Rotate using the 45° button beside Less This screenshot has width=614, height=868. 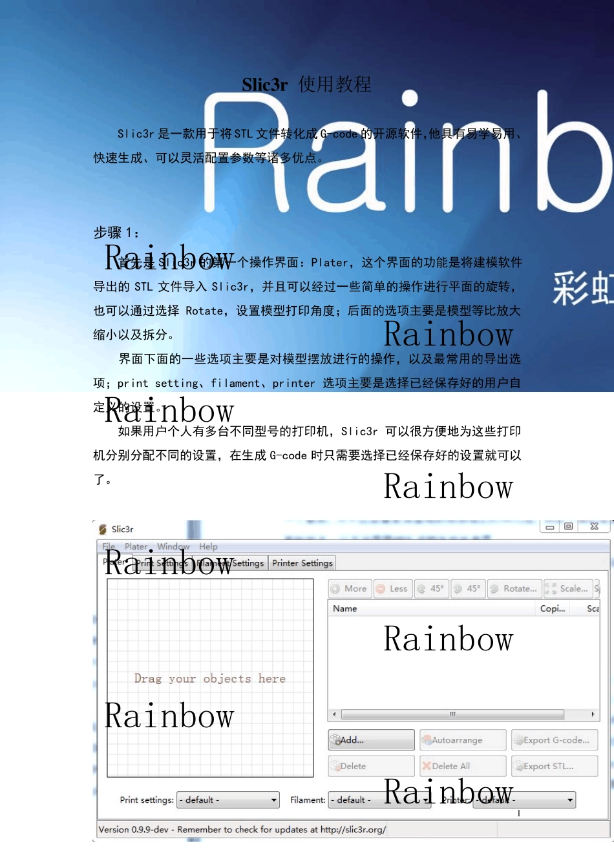click(430, 588)
